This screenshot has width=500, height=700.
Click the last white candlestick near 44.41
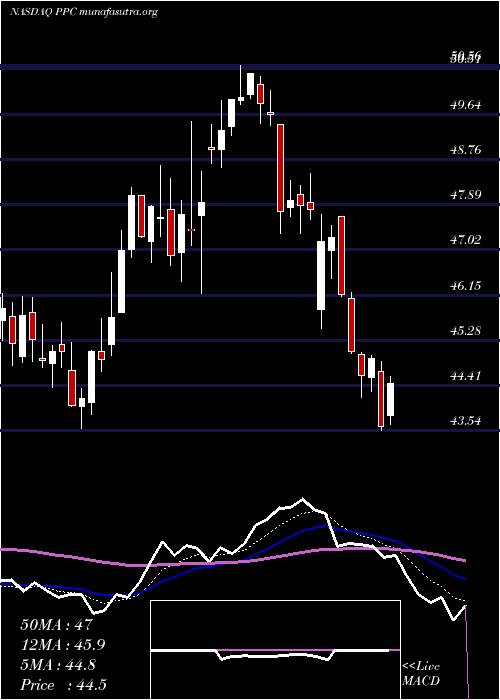click(x=391, y=400)
